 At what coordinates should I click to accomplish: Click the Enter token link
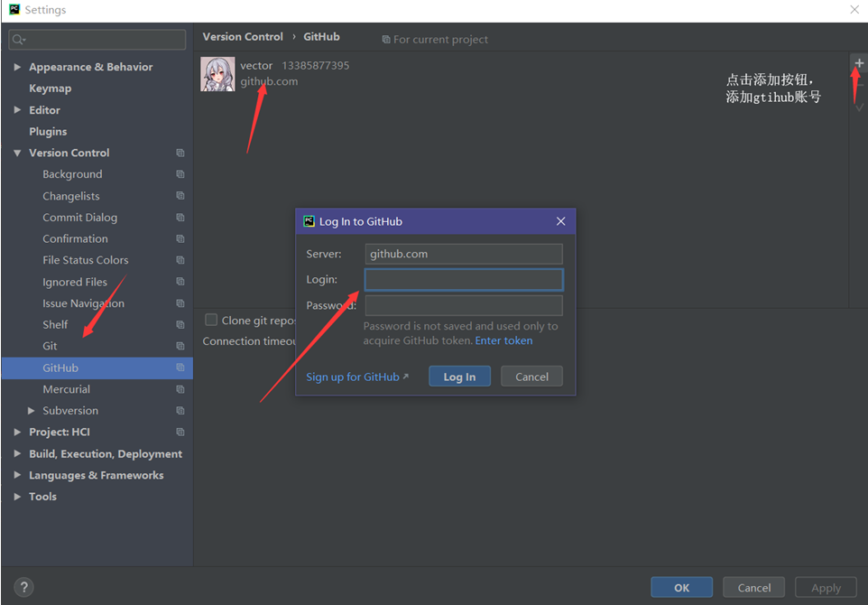pyautogui.click(x=503, y=340)
